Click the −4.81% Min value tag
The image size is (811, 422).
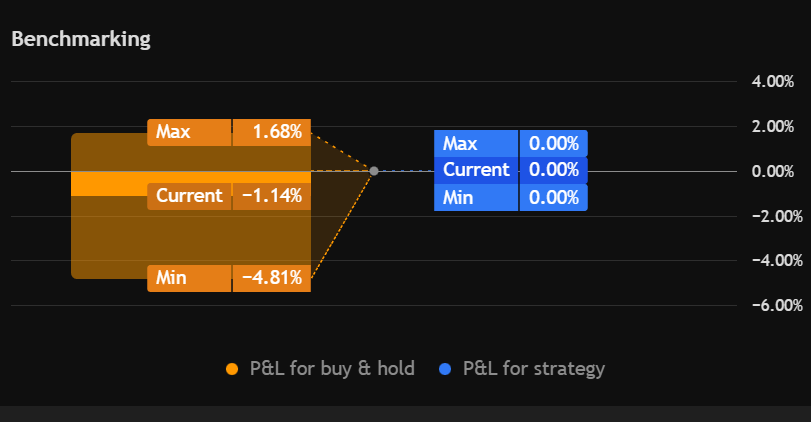click(272, 278)
